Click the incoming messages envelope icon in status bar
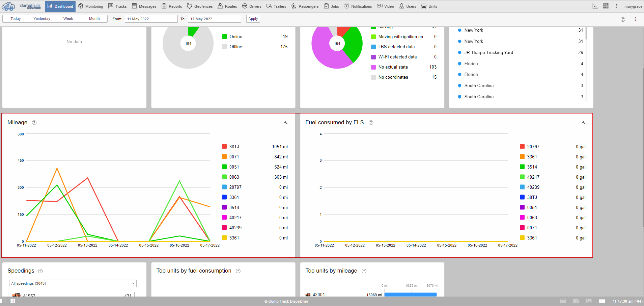Screen dimensions: 644x306 (576, 301)
